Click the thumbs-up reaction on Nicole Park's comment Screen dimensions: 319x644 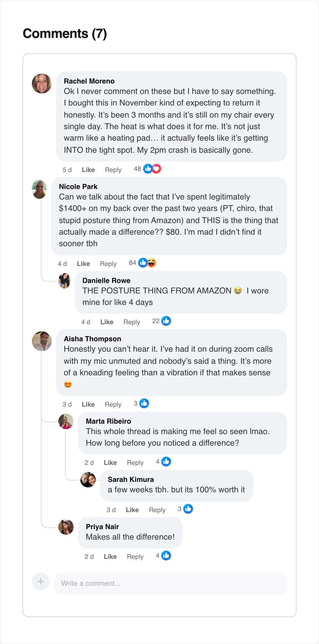coord(143,263)
